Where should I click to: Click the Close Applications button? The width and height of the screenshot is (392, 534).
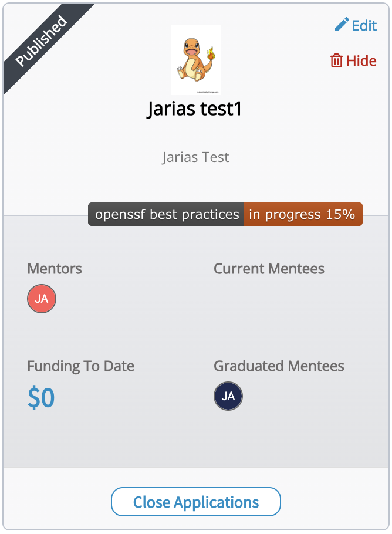pos(195,502)
